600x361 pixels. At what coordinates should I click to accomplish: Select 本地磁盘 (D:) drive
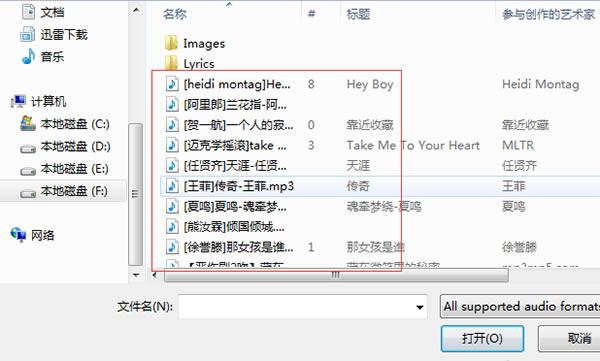pyautogui.click(x=65, y=146)
